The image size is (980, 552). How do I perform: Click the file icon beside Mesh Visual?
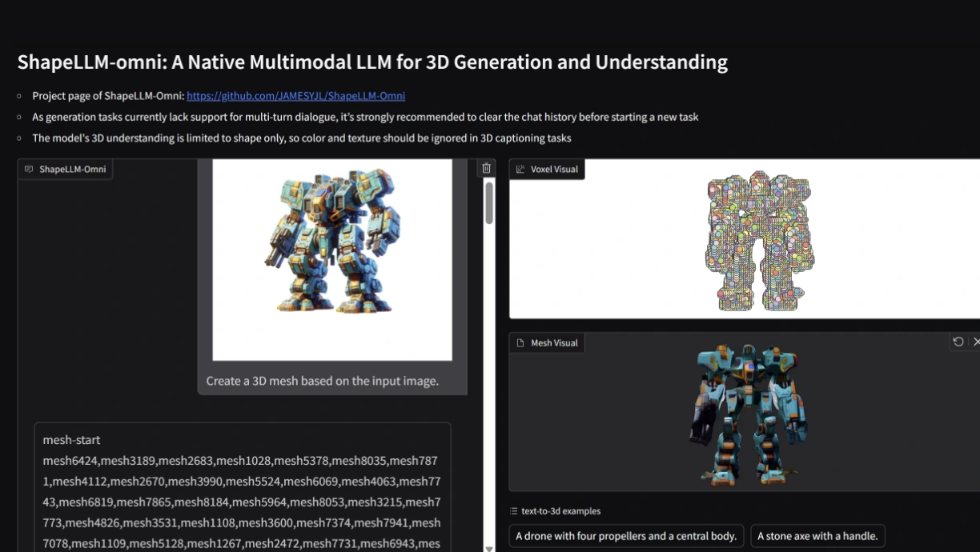[x=520, y=343]
